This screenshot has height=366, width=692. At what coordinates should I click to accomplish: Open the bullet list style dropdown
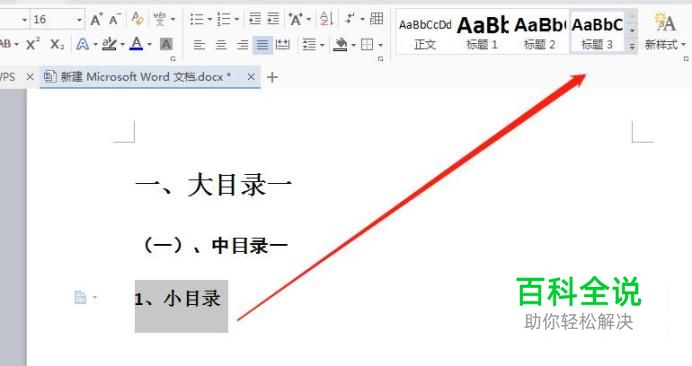(210, 19)
